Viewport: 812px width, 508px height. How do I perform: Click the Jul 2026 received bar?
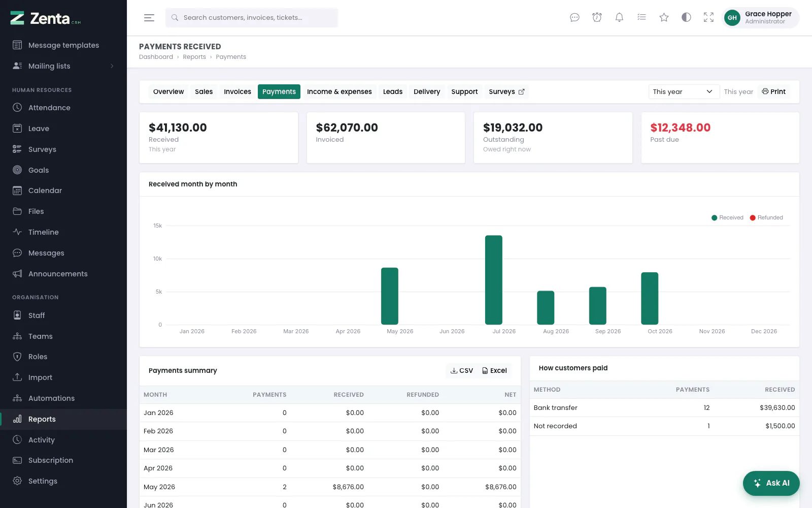point(494,280)
